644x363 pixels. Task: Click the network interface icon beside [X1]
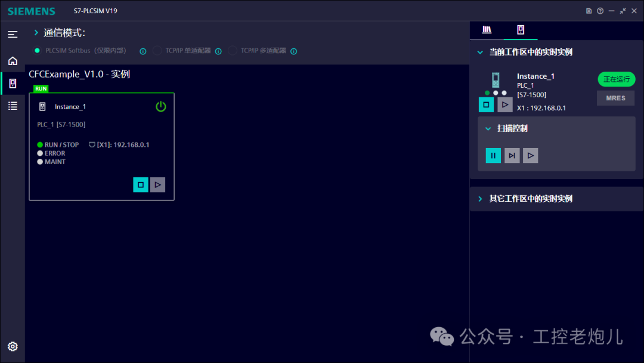(x=92, y=144)
